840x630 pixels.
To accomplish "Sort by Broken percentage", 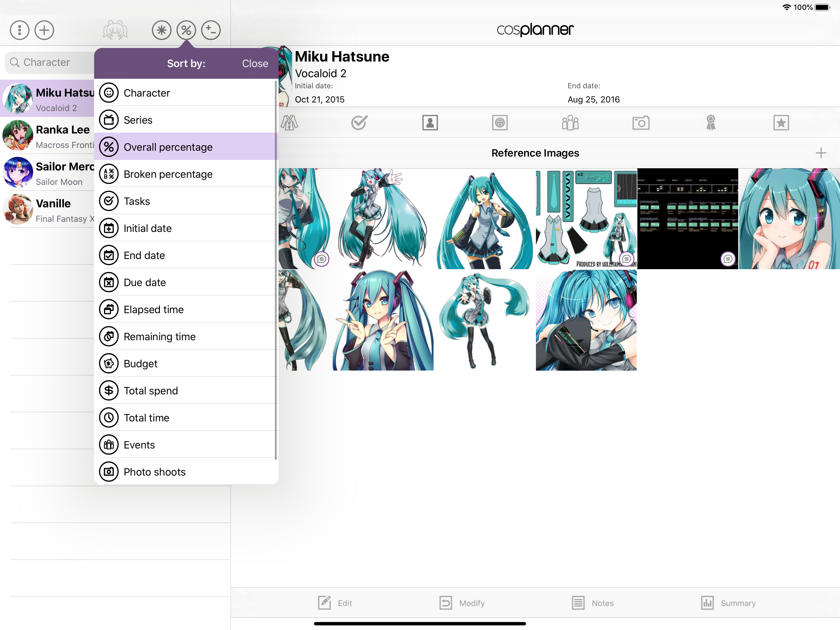I will click(186, 173).
